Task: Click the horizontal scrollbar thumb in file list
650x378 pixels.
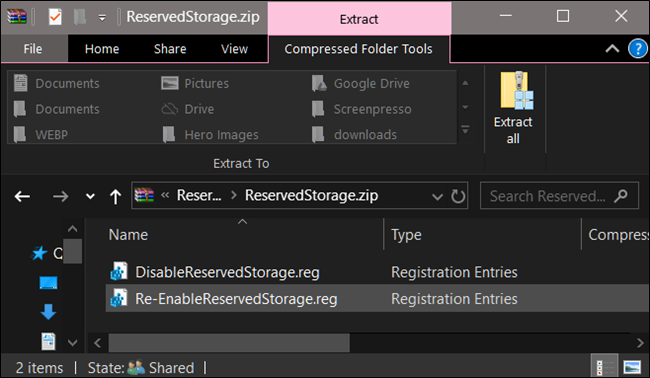Action: [229, 343]
